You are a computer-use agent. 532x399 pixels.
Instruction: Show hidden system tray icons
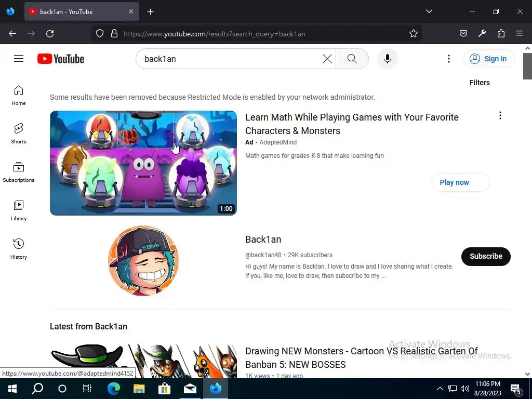[x=440, y=389]
